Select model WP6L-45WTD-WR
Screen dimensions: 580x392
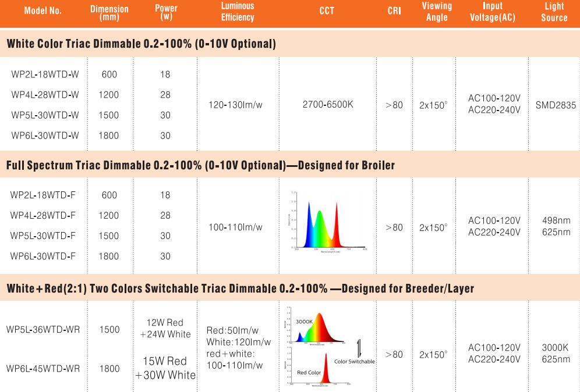pyautogui.click(x=43, y=368)
